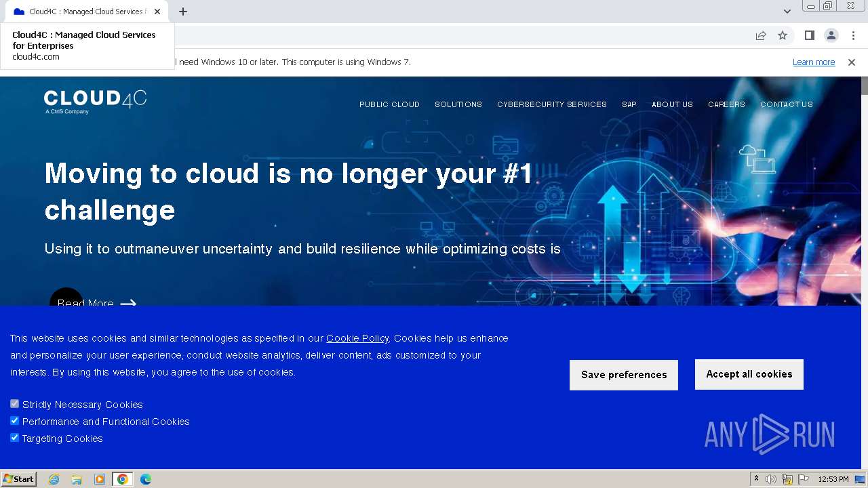Visit the CAREERS page
The image size is (868, 488).
pos(726,104)
